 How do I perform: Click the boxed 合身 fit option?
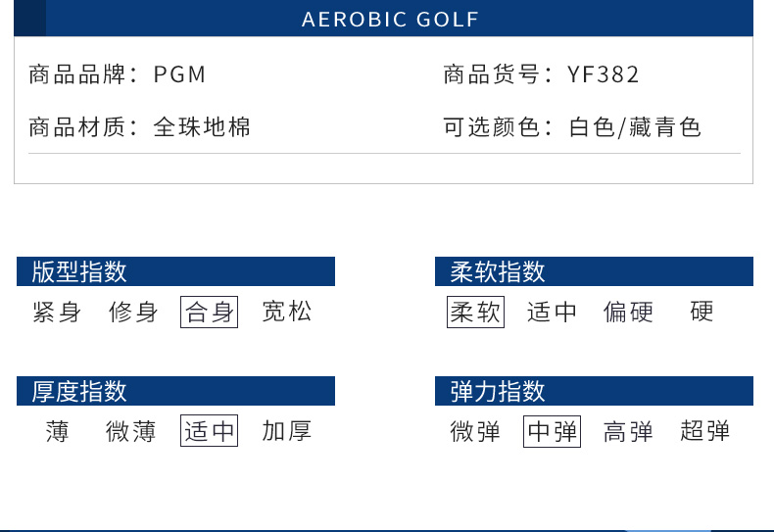tap(210, 313)
